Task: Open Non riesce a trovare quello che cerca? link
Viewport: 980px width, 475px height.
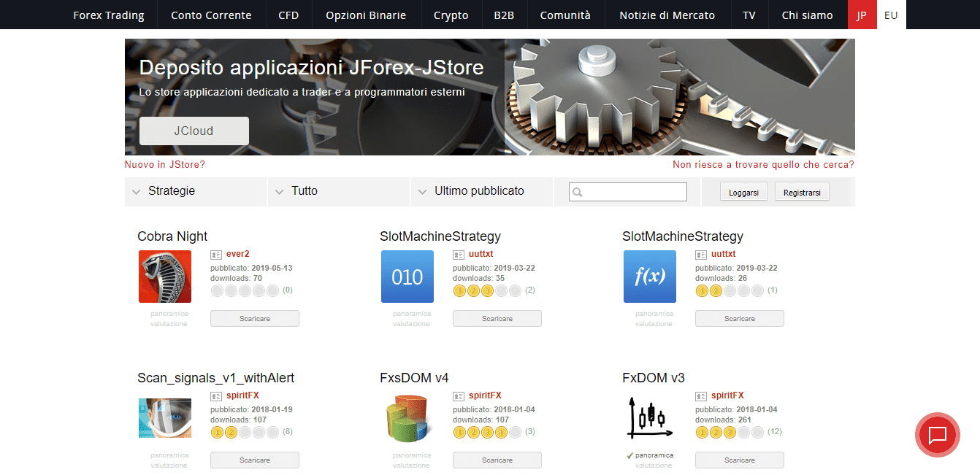Action: tap(763, 165)
